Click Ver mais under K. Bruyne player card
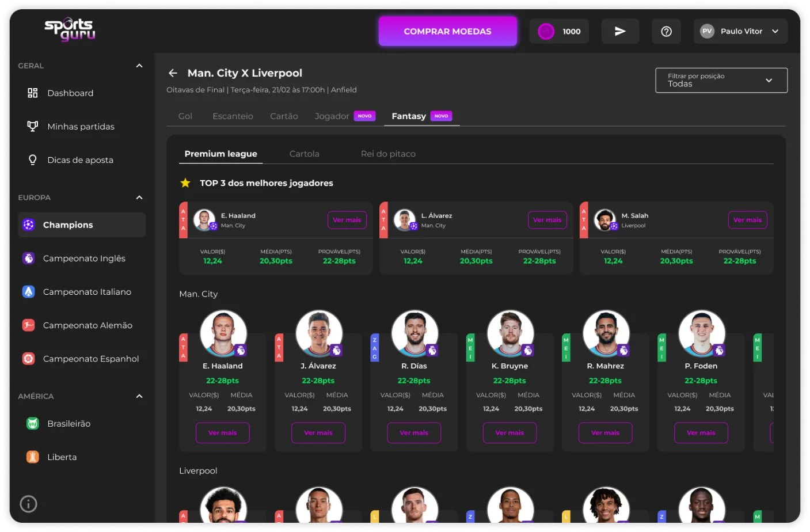The height and width of the screenshot is (532, 810). [509, 433]
